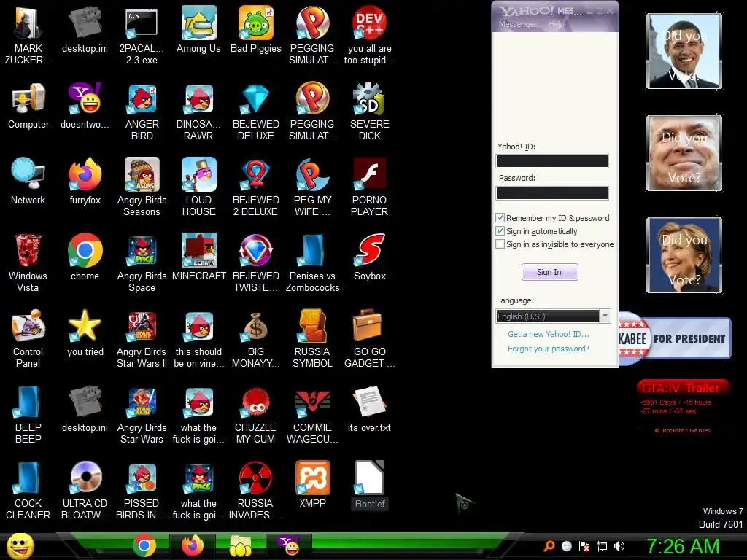The image size is (747, 560).
Task: Expand the Language dropdown in Yahoo Messenger
Action: pyautogui.click(x=605, y=316)
